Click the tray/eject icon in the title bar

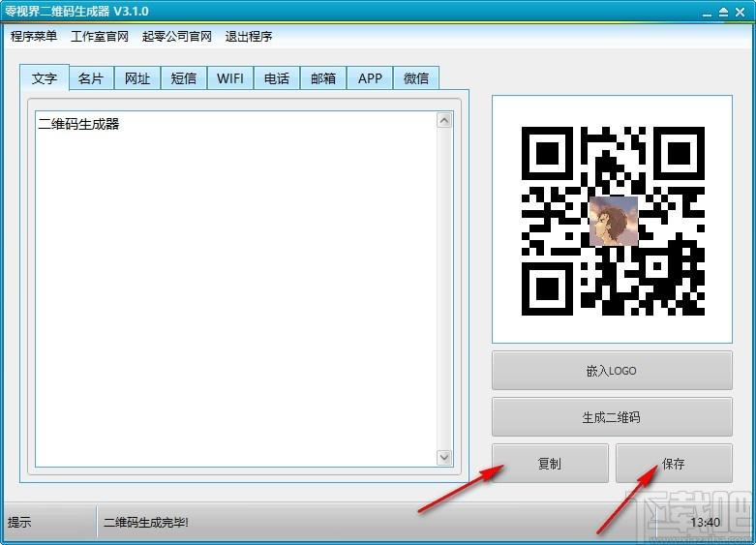coord(723,13)
